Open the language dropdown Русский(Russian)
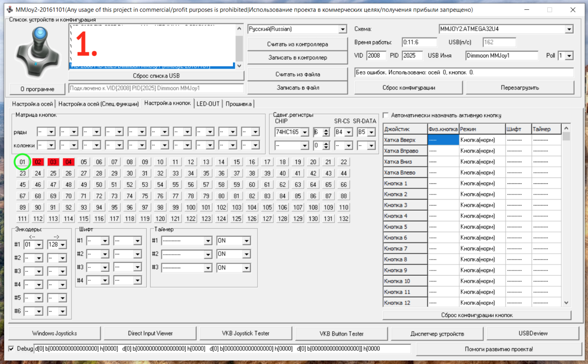The image size is (588, 364). tap(342, 29)
